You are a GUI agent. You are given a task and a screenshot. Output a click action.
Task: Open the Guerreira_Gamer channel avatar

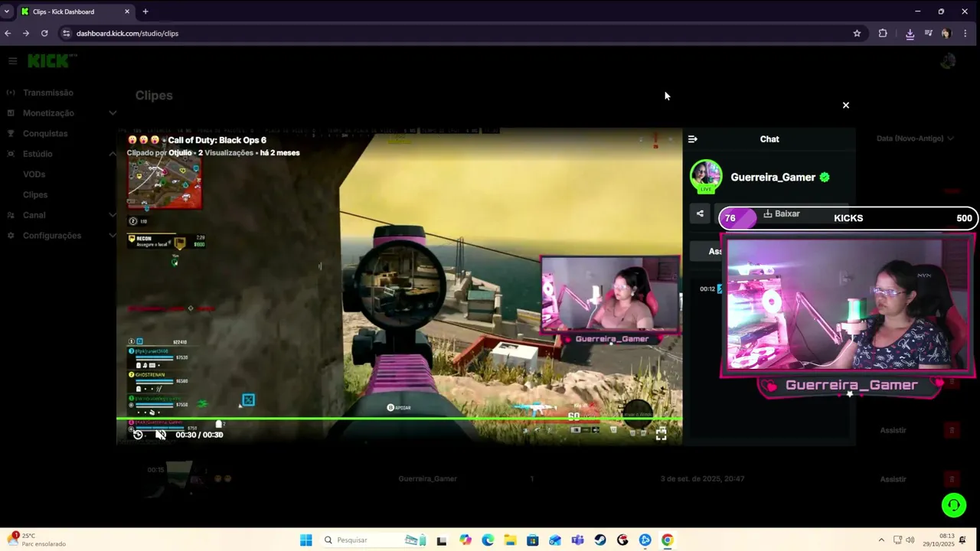[706, 177]
